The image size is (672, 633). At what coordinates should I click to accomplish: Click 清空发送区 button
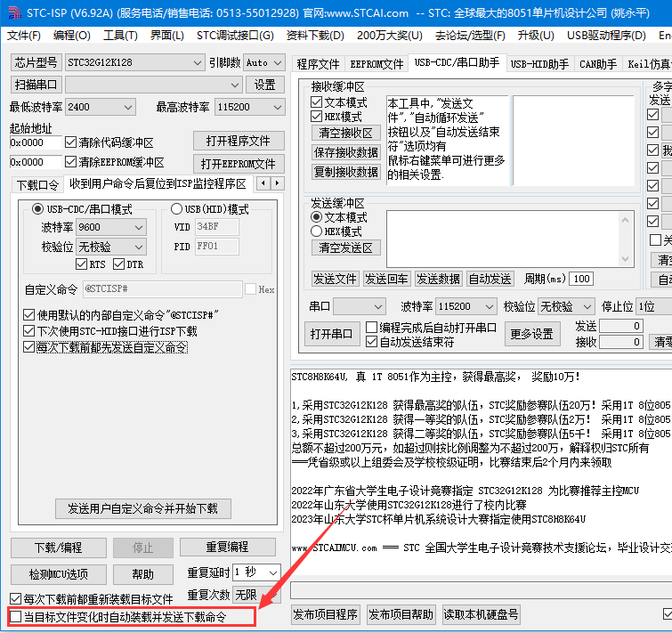point(346,248)
